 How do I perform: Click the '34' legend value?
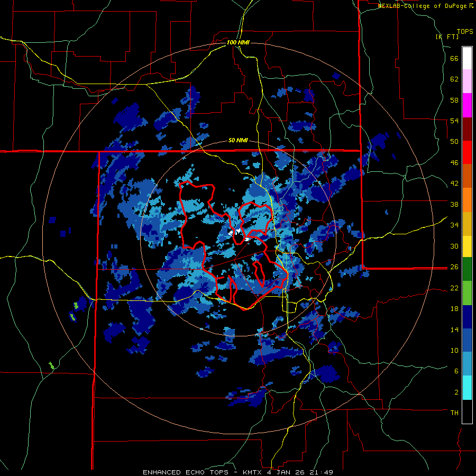pyautogui.click(x=454, y=225)
